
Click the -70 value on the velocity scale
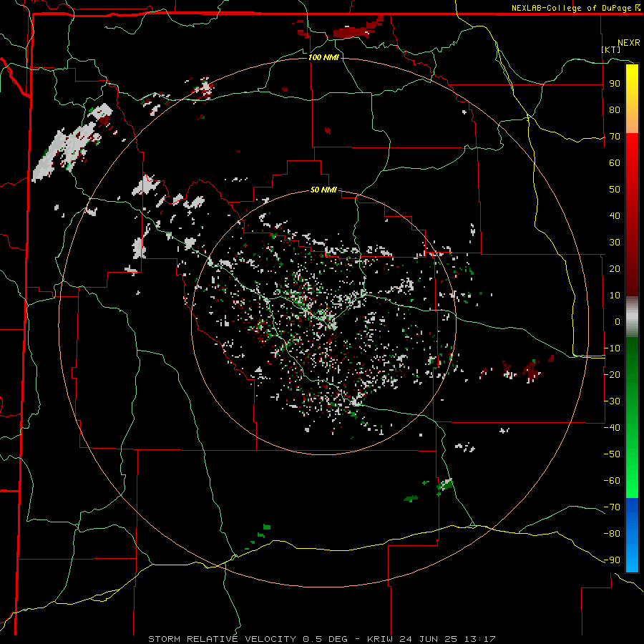[x=612, y=507]
